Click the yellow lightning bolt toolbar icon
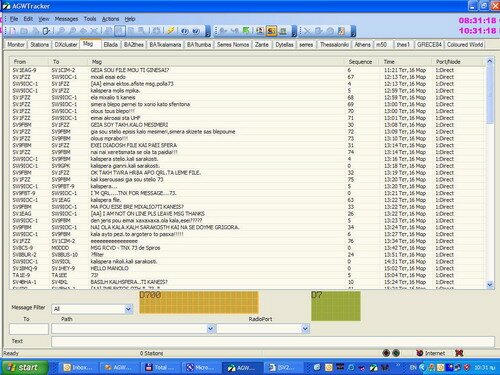This screenshot has height=375, width=500. point(171,31)
